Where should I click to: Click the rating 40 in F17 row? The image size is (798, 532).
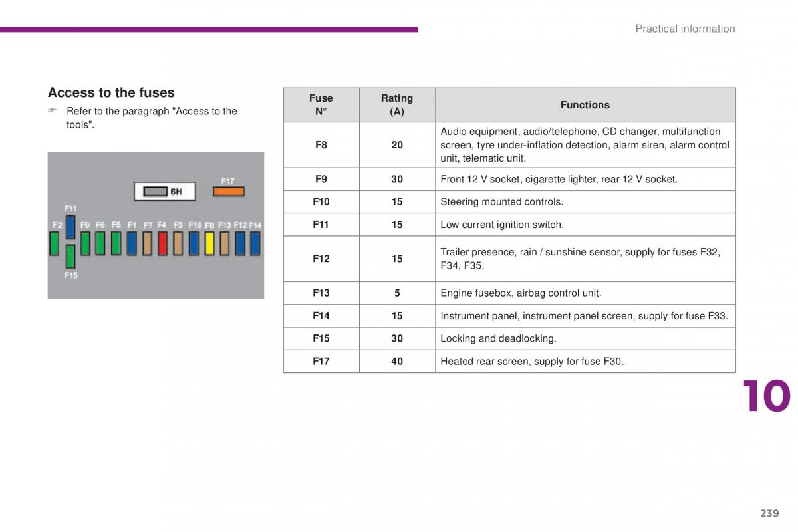(397, 362)
